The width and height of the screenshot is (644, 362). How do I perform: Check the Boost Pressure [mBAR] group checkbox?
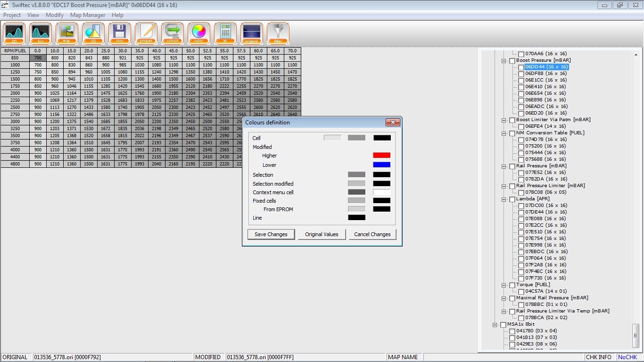point(512,61)
